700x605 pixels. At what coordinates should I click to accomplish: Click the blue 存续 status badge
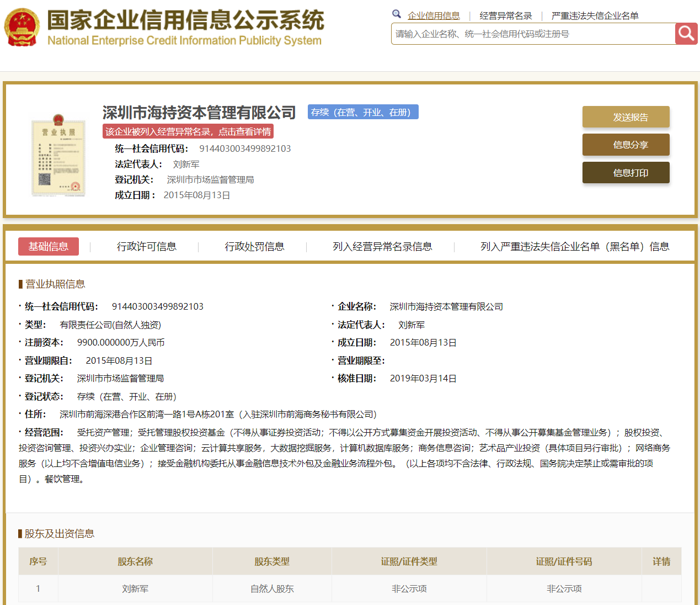(x=362, y=112)
